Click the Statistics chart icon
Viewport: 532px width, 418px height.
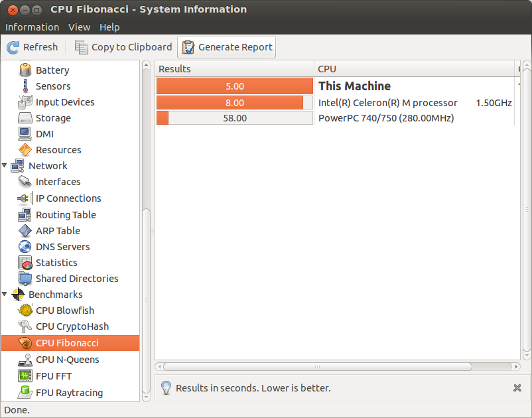tap(25, 263)
